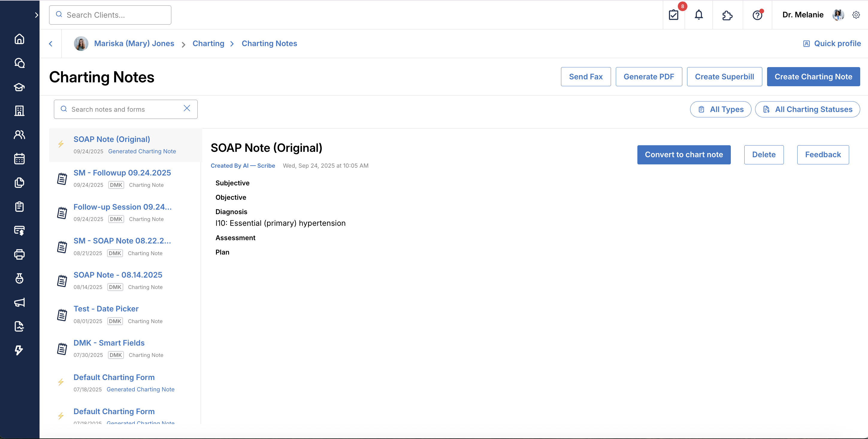This screenshot has width=868, height=439.
Task: Select SM - Followup 09.24.2025 note
Action: tap(122, 173)
